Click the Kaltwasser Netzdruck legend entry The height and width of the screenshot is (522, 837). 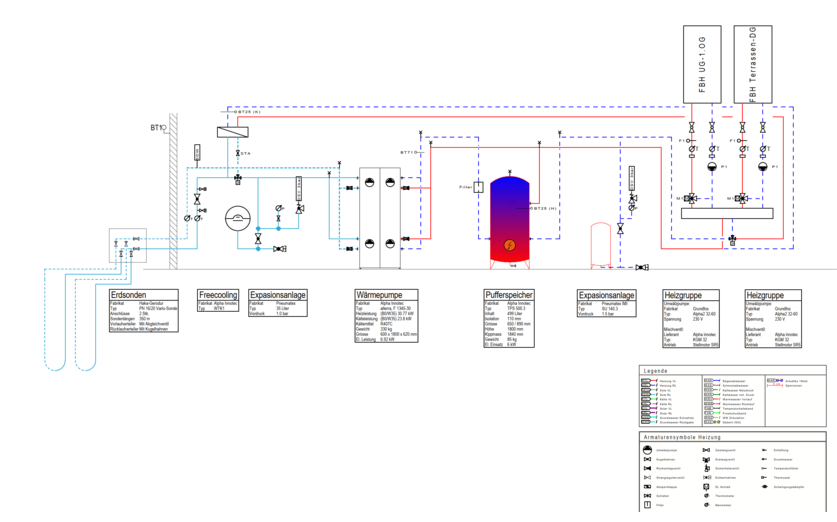729,390
